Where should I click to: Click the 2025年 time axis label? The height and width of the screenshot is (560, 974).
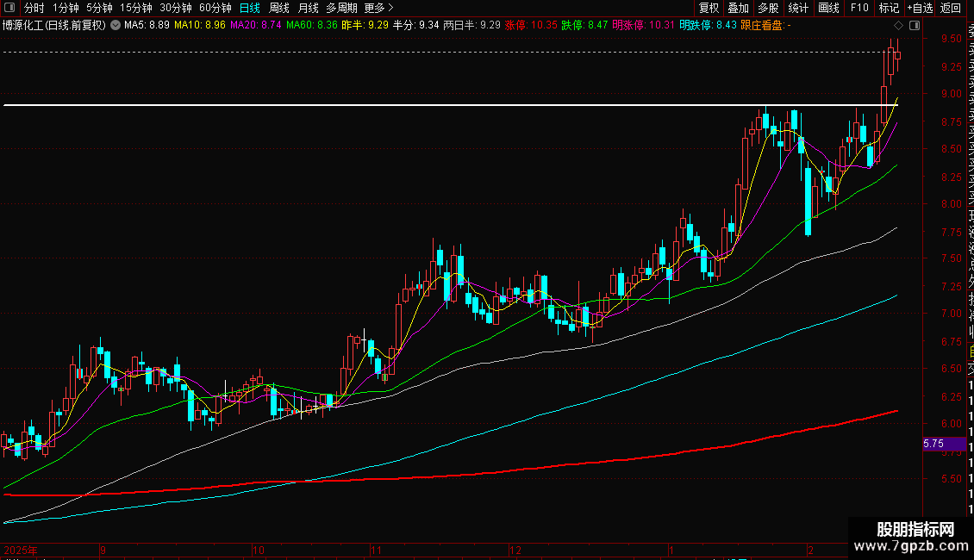pyautogui.click(x=21, y=550)
